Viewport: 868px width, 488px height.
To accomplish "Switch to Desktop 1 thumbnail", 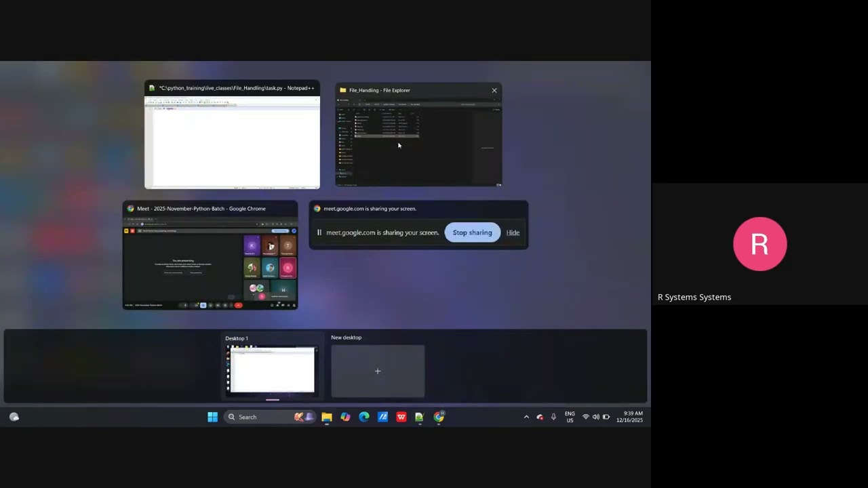I will click(x=272, y=369).
